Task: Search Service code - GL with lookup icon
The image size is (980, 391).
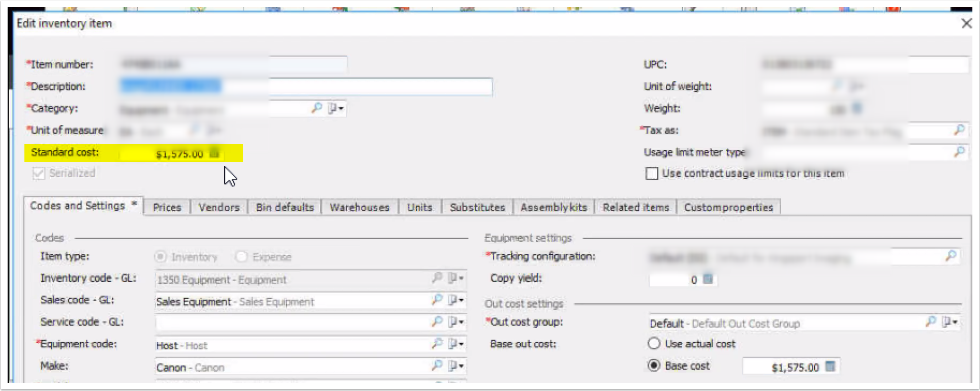Action: [437, 322]
